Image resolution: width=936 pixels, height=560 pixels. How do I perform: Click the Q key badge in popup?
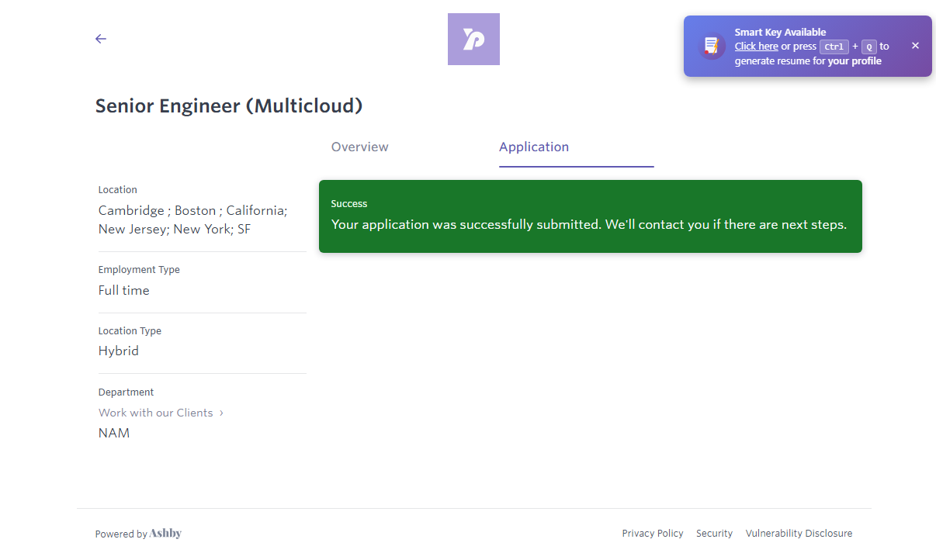[869, 47]
